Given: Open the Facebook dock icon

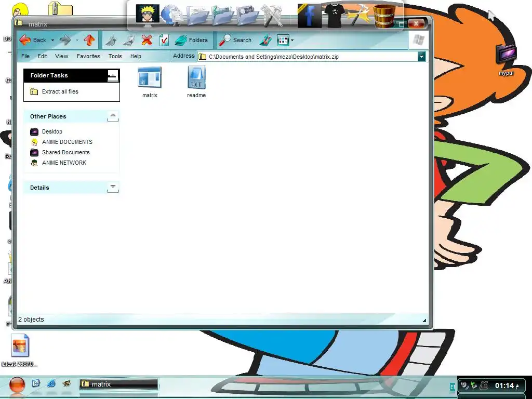Looking at the screenshot, I should pos(309,16).
